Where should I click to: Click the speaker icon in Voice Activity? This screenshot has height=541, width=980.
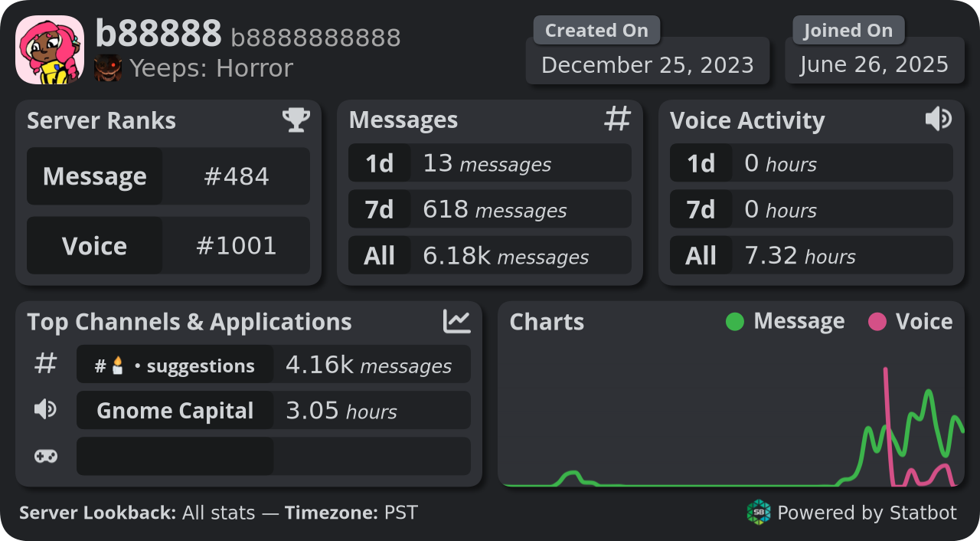(939, 119)
